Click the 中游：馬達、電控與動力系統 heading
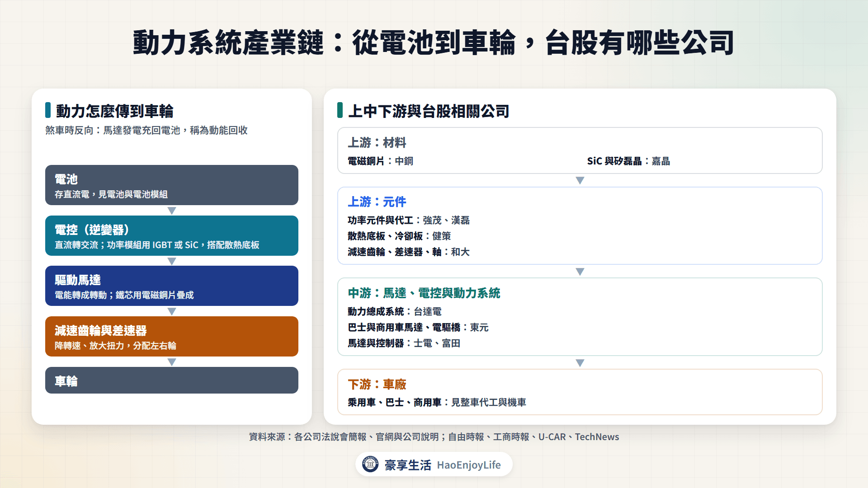The image size is (868, 488). (424, 293)
